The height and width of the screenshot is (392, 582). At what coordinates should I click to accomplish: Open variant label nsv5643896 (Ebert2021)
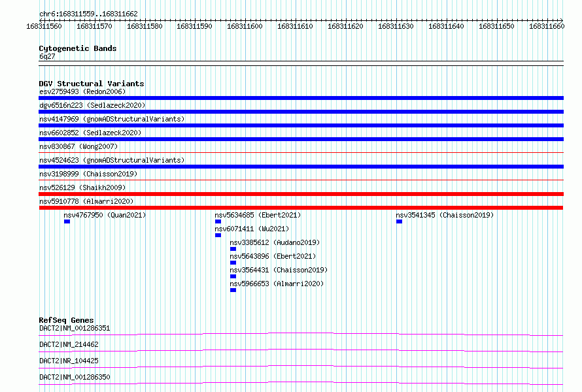click(273, 256)
